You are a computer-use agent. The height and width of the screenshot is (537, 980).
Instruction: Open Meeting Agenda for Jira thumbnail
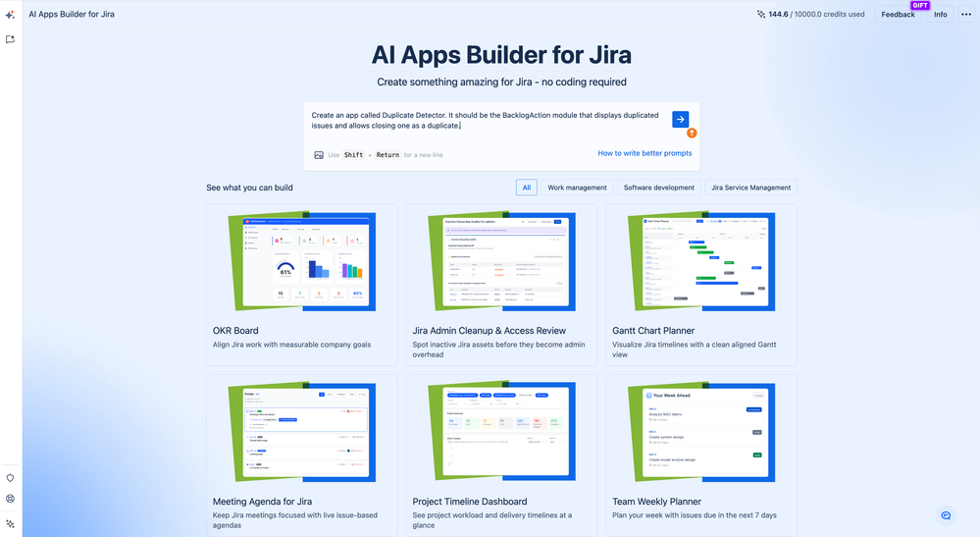[302, 432]
